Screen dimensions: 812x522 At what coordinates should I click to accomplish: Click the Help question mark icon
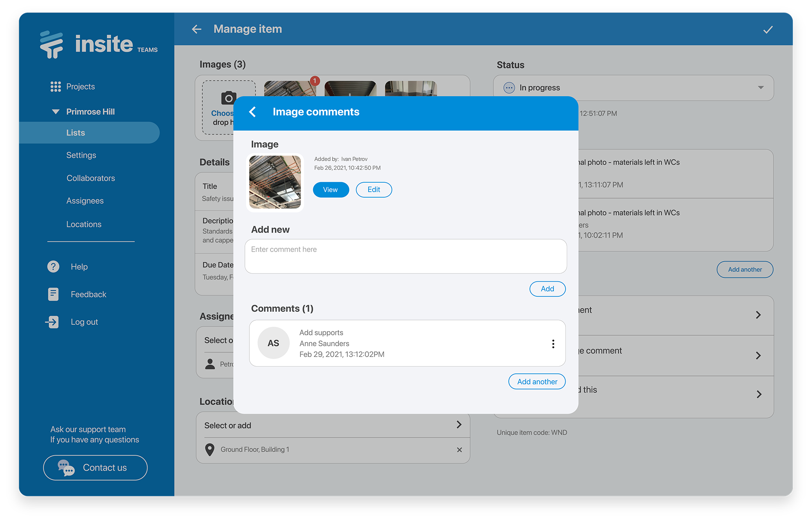[53, 267]
